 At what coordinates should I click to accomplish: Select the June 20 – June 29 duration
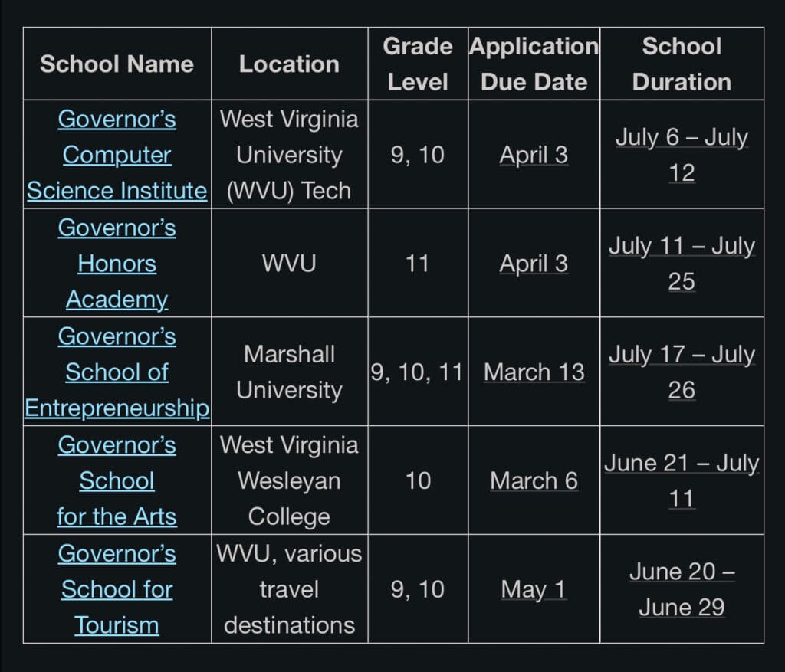(682, 589)
